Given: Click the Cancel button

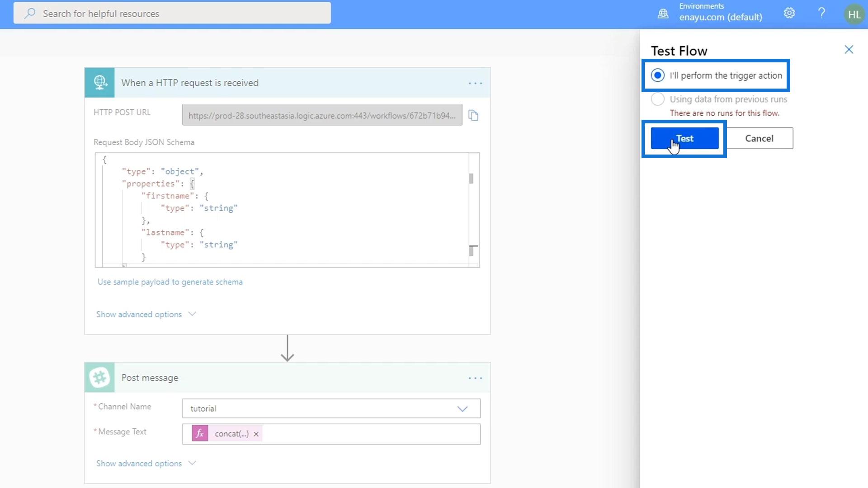Looking at the screenshot, I should (759, 138).
